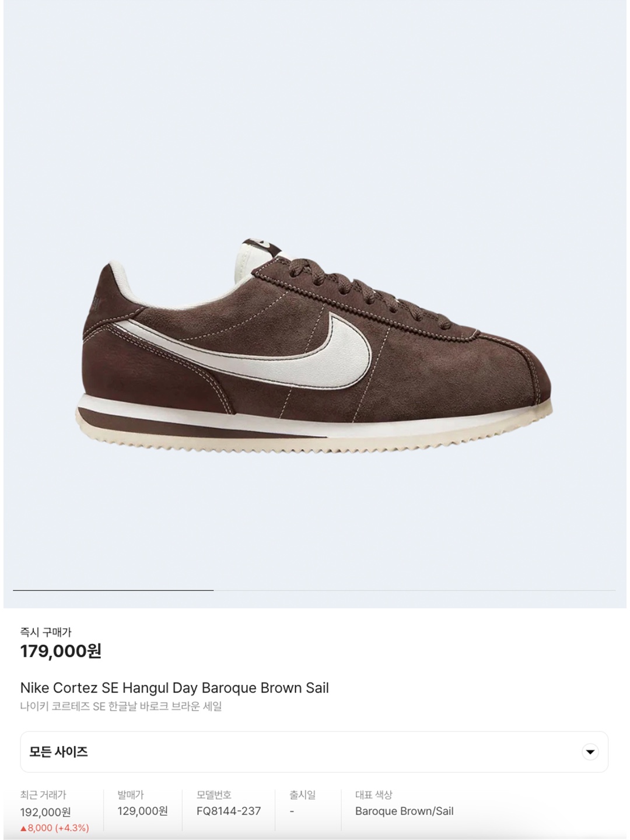This screenshot has width=630, height=840.
Task: Select the 192,000원 recent trade price
Action: (45, 812)
